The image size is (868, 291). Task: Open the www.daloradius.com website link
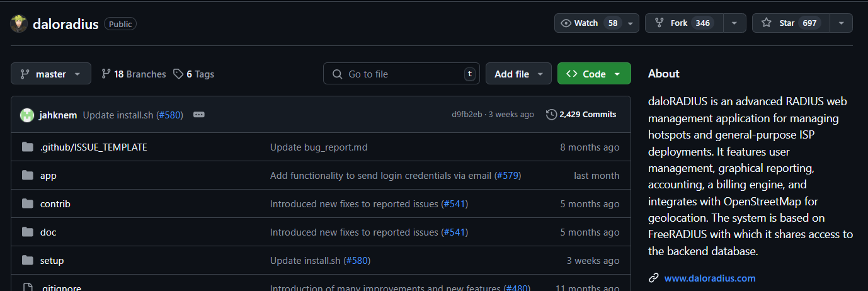(710, 278)
